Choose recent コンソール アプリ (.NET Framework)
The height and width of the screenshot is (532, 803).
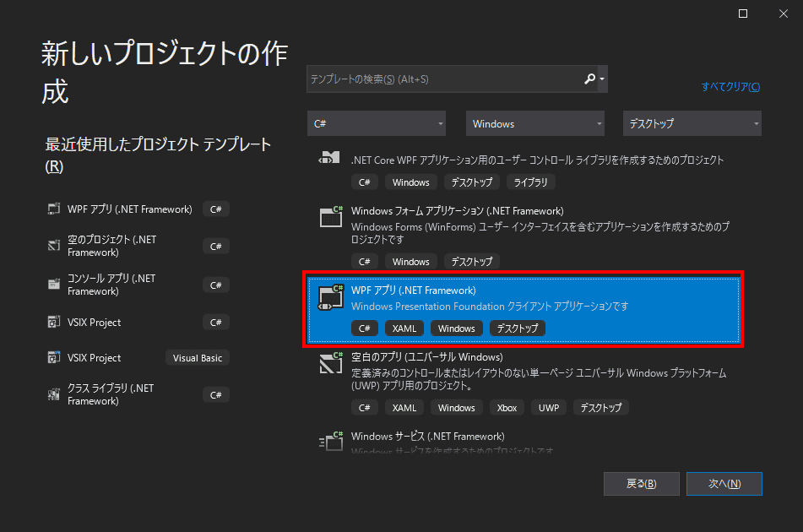click(138, 285)
